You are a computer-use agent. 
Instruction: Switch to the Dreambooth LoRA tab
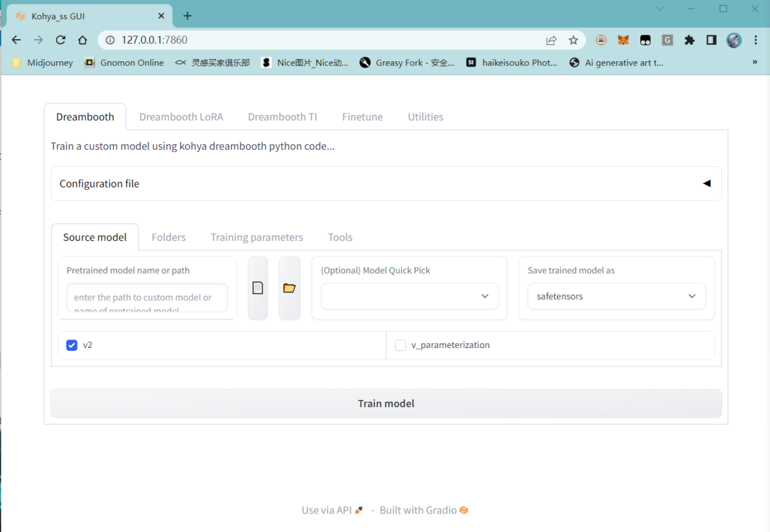181,117
